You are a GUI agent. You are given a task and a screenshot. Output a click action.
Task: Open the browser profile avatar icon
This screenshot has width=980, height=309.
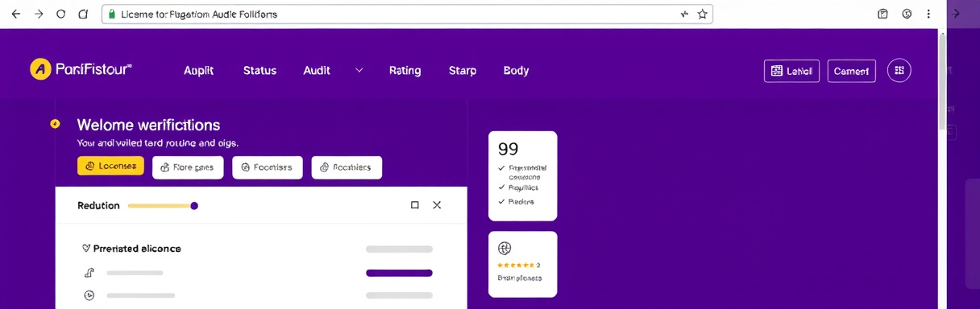(907, 14)
